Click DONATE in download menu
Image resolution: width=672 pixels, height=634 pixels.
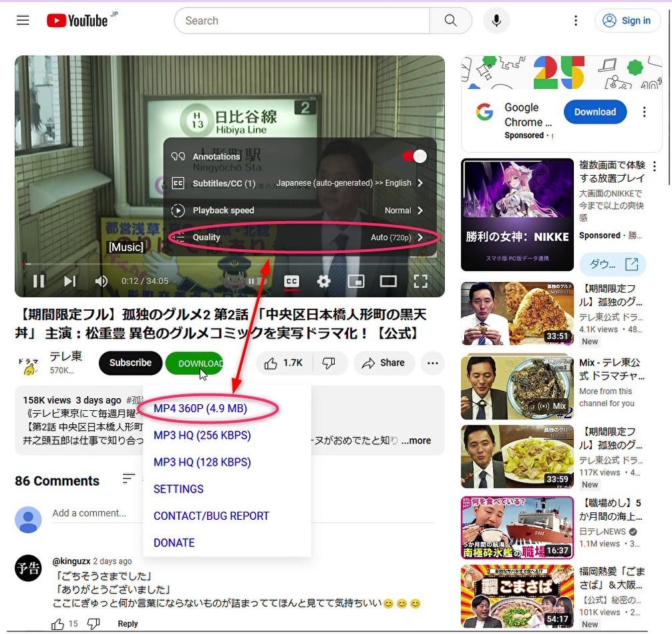174,542
